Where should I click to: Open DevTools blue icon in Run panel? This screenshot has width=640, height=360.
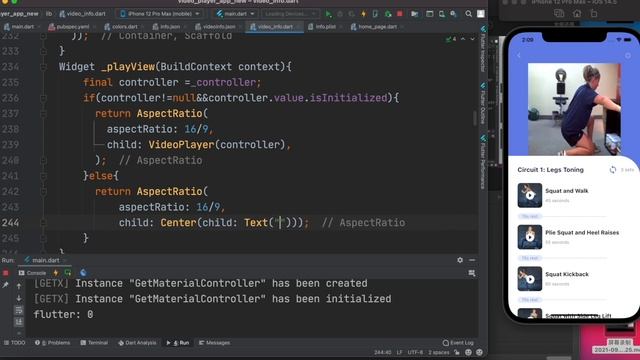click(83, 273)
